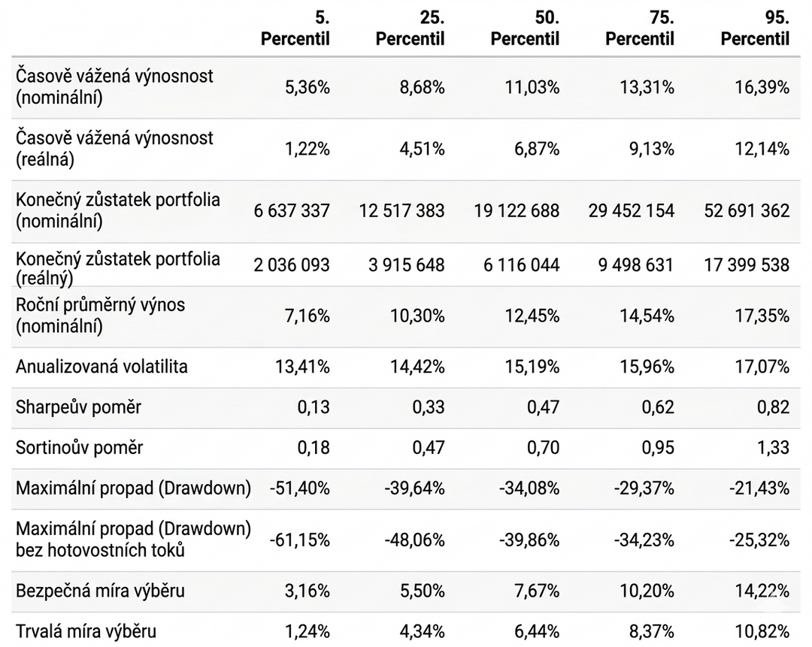812x647 pixels.
Task: Click the -51,40% drawdown cell
Action: tap(299, 488)
